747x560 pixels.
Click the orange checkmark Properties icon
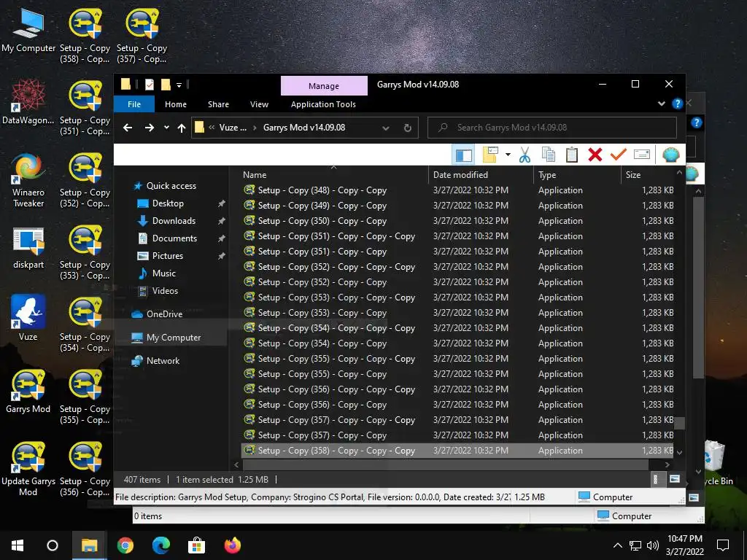point(619,155)
